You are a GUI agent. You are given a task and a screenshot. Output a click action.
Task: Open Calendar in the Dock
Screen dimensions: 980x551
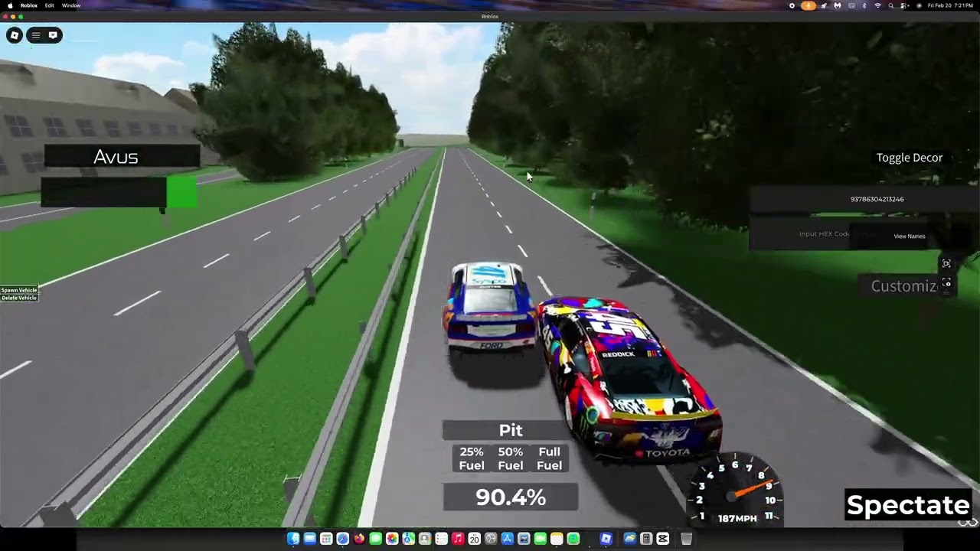pos(474,539)
